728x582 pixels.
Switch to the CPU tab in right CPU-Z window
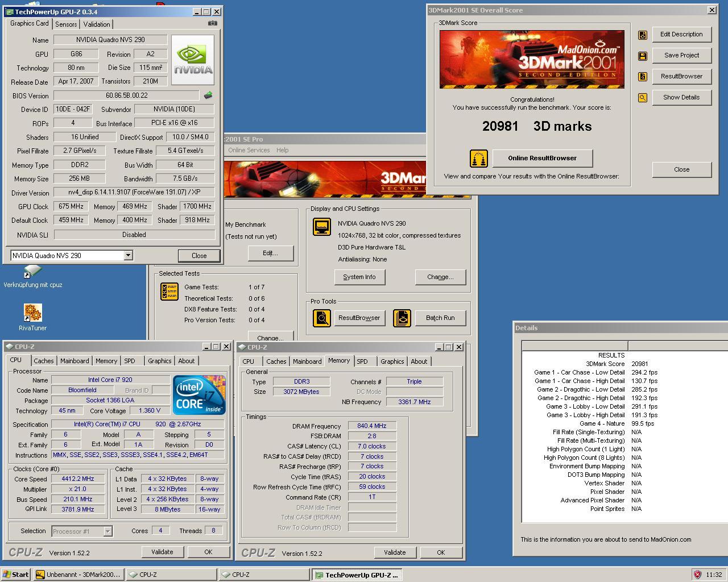tap(249, 361)
